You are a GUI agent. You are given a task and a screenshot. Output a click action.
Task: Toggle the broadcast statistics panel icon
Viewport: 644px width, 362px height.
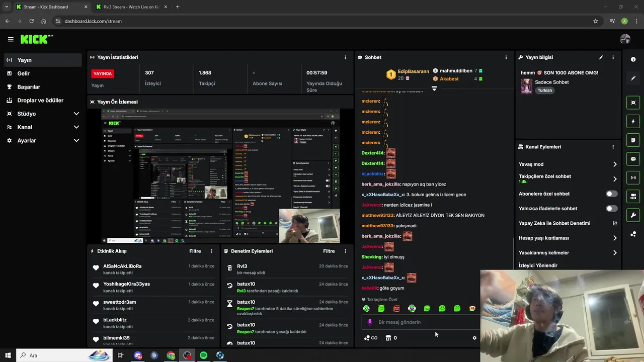coord(633,177)
